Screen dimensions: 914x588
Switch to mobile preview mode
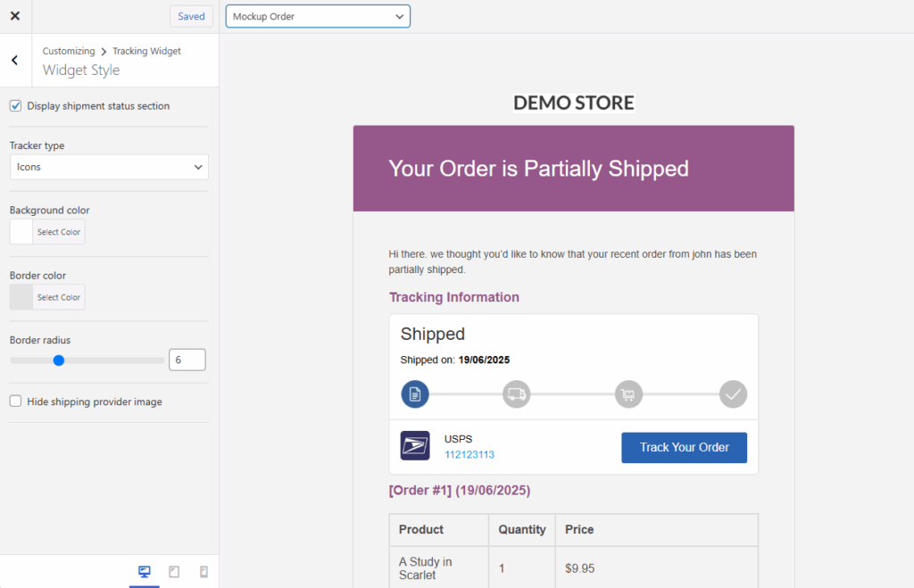click(203, 571)
